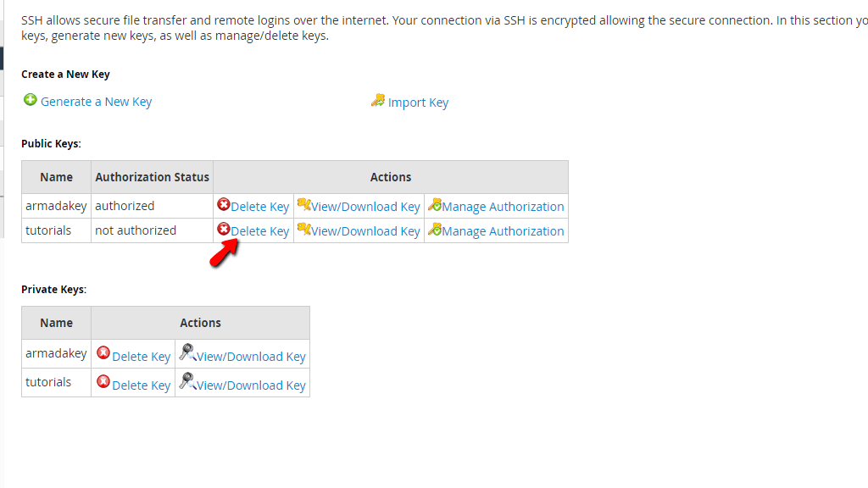Image resolution: width=868 pixels, height=488 pixels.
Task: Open Manage Authorization link for armadakey
Action: 503,207
